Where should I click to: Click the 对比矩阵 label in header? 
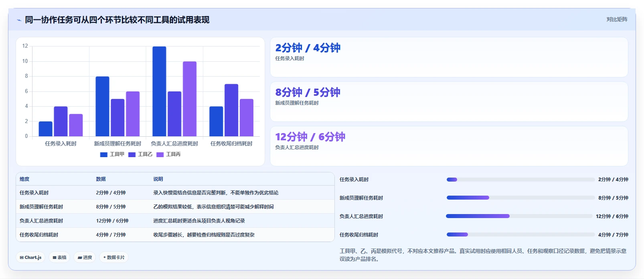(x=617, y=19)
